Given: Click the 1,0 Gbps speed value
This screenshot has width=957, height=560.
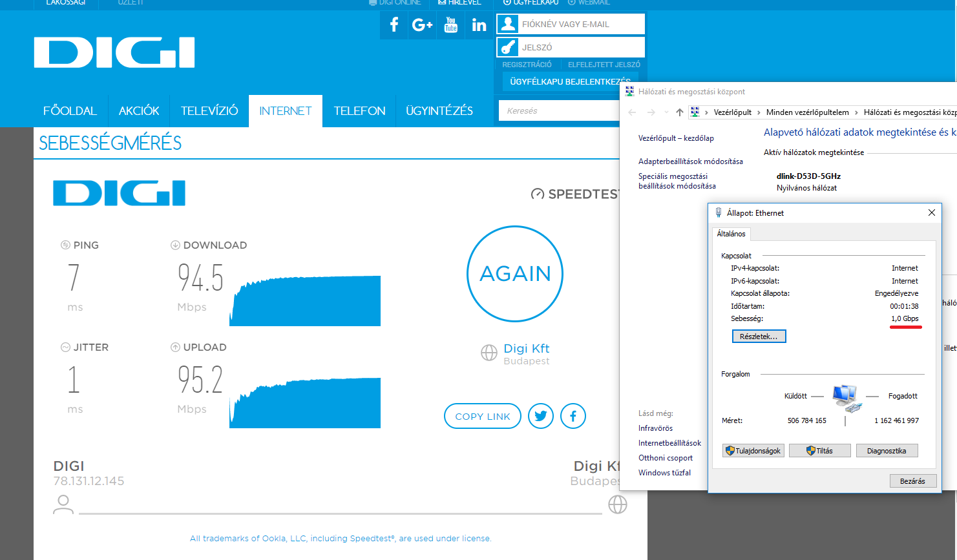Looking at the screenshot, I should click(905, 318).
